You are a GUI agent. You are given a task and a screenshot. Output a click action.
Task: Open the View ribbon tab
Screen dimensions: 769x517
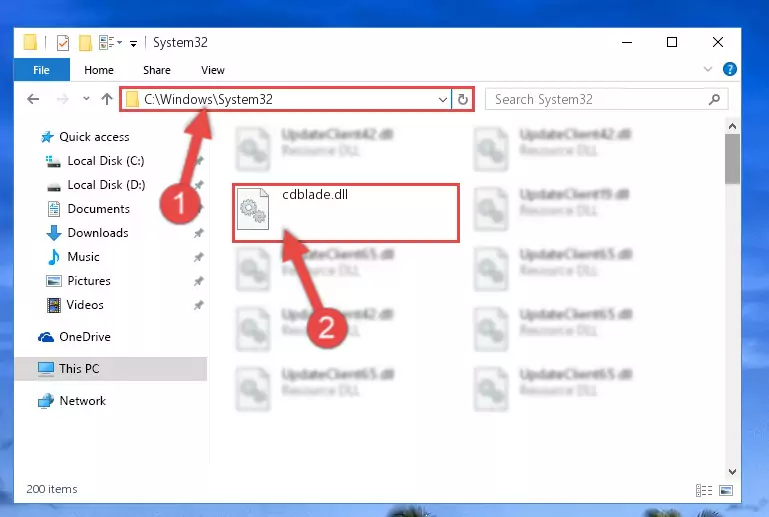click(x=213, y=70)
